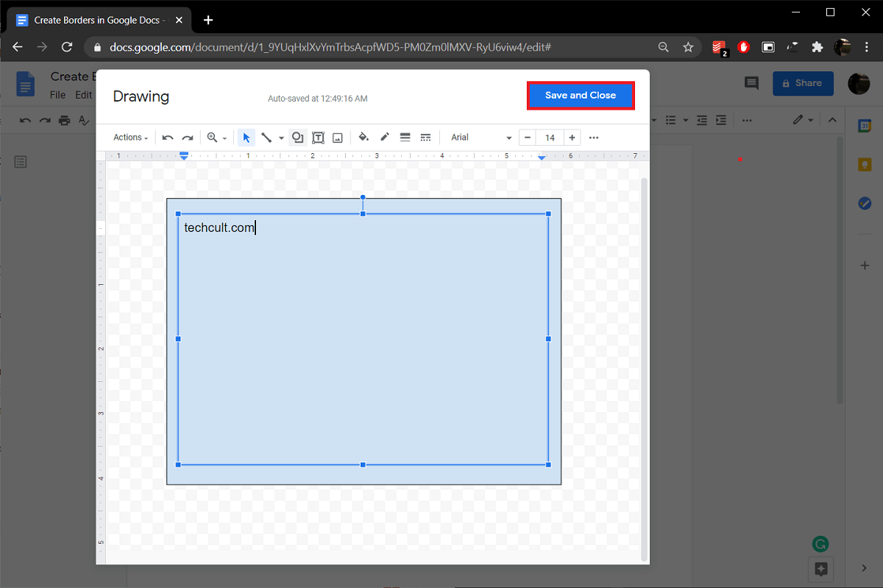Increase font size with plus button
883x588 pixels.
coord(572,138)
